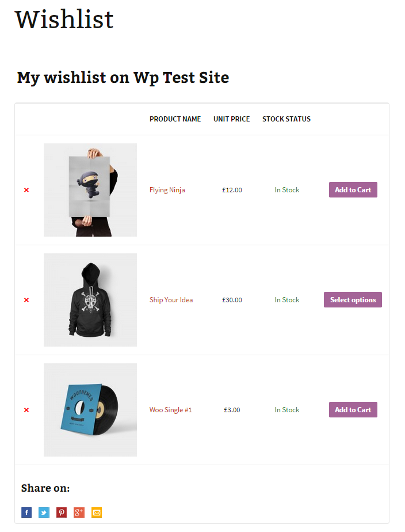The height and width of the screenshot is (532, 405).
Task: Click the Stock Status column header
Action: (x=286, y=119)
